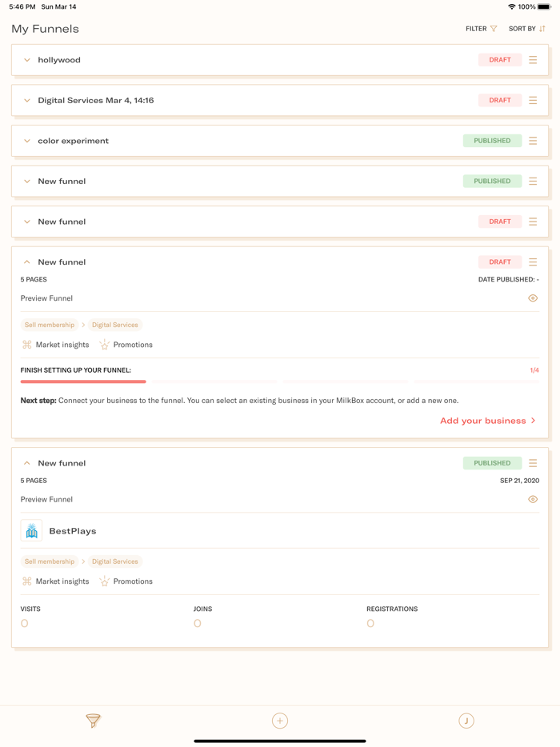
Task: Preview the draft funnel via eye icon
Action: (533, 298)
